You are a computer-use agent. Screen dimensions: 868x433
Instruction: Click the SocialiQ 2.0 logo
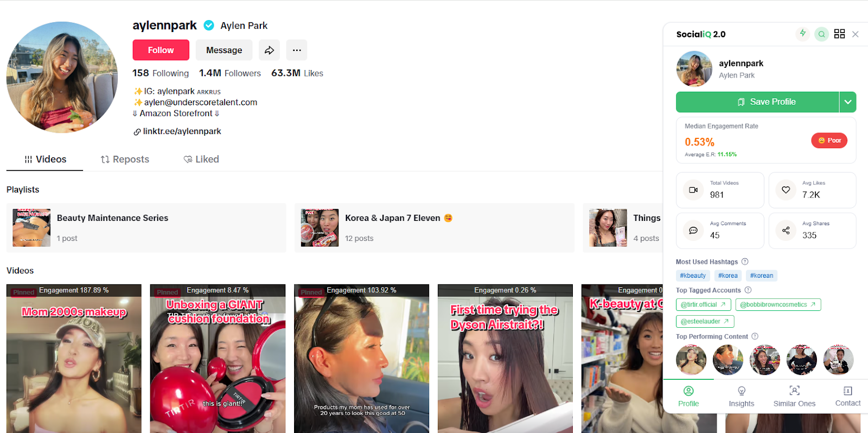pos(701,34)
